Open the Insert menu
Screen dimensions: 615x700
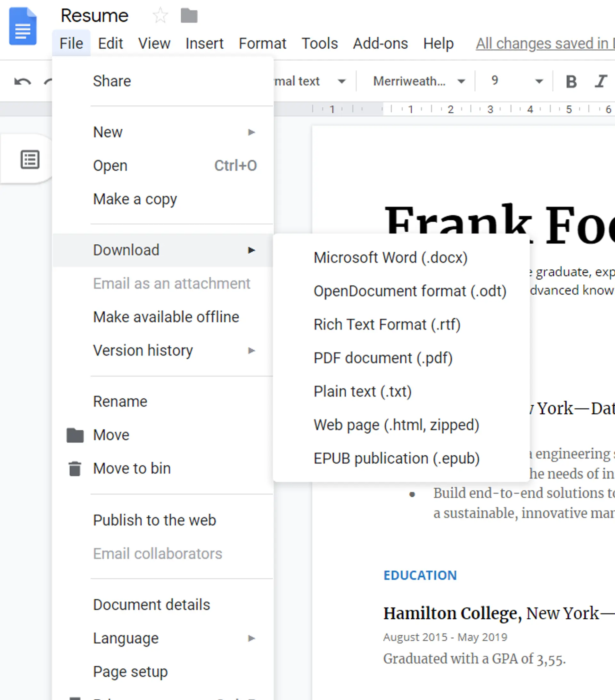coord(204,44)
